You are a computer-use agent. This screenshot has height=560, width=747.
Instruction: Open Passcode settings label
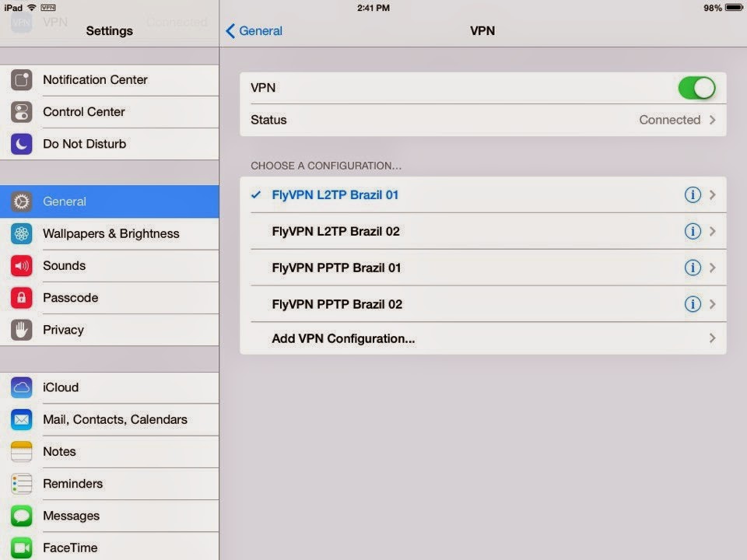tap(71, 298)
